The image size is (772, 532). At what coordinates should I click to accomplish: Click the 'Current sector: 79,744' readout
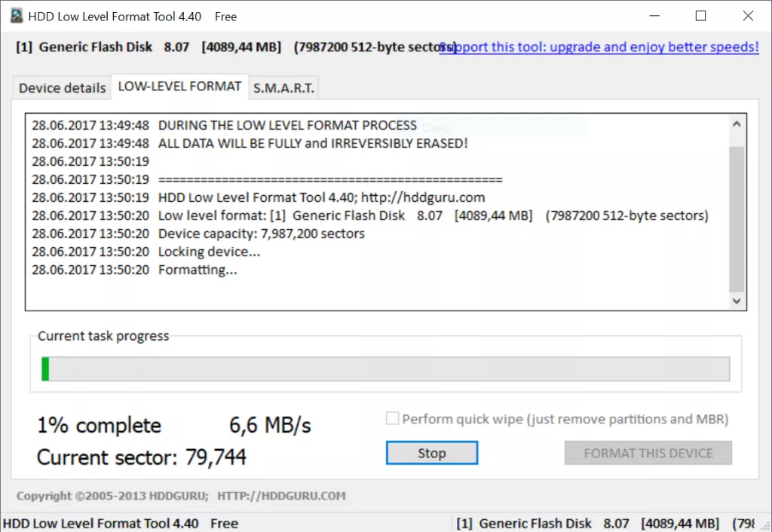141,457
